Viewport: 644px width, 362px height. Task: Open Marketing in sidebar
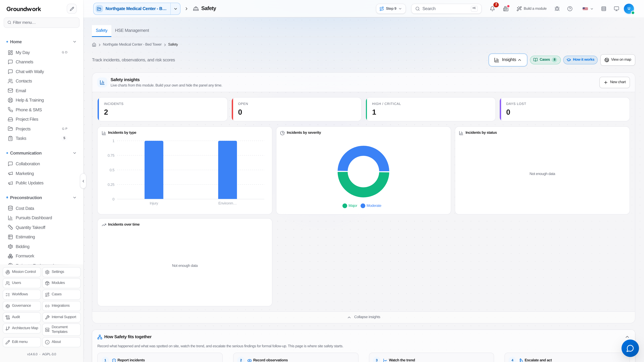click(38, 173)
